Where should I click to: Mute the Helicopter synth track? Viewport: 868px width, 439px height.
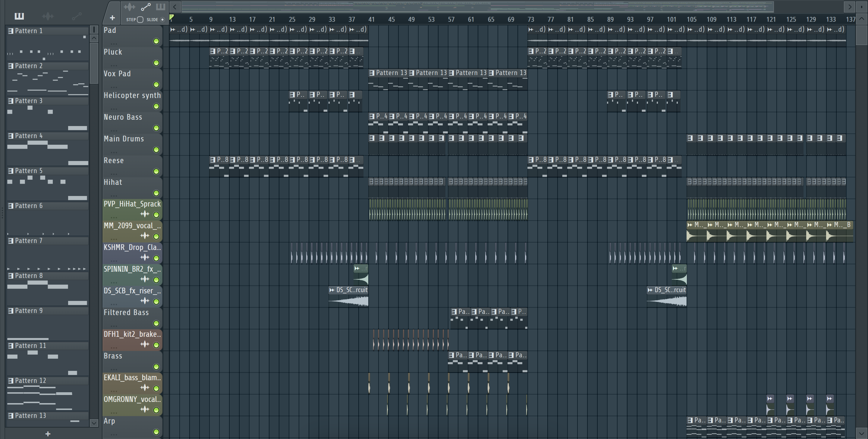(x=156, y=106)
